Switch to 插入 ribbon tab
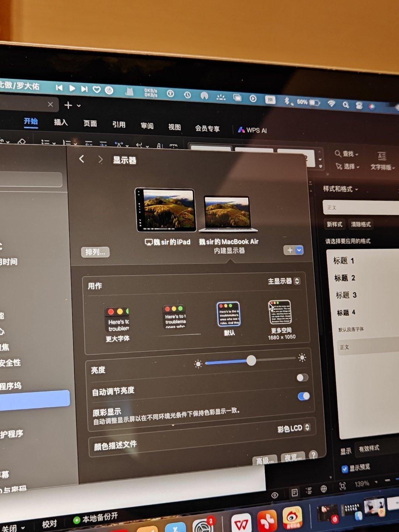The height and width of the screenshot is (532, 399). [x=61, y=122]
